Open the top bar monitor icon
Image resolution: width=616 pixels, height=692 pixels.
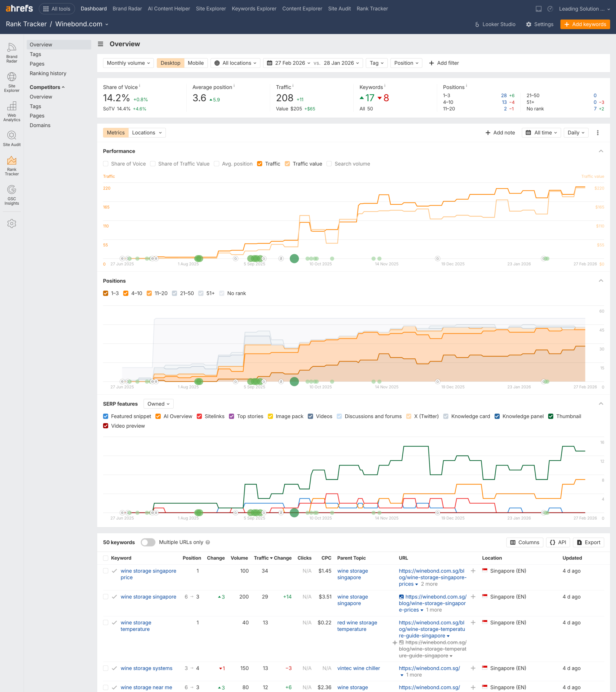tap(538, 9)
